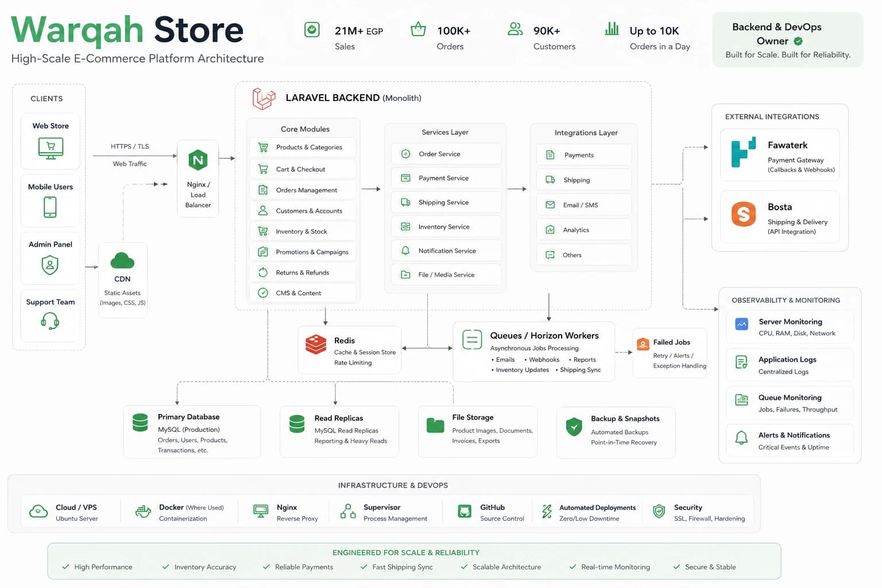Select the Products & Categories module

303,148
